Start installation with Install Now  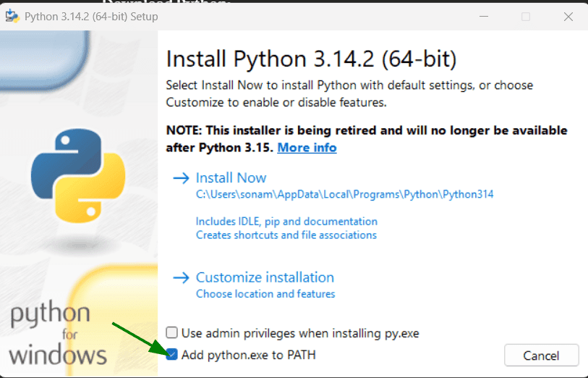coord(231,178)
